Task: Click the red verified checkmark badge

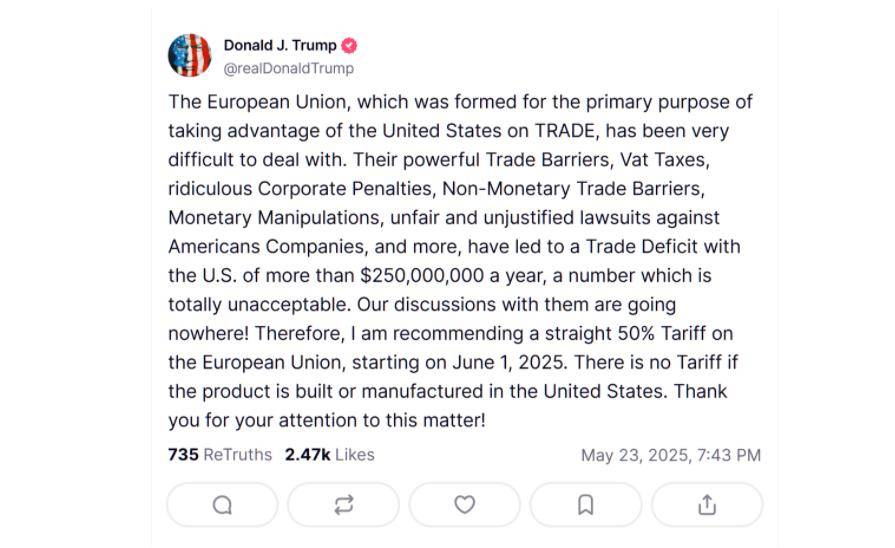Action: 349,46
